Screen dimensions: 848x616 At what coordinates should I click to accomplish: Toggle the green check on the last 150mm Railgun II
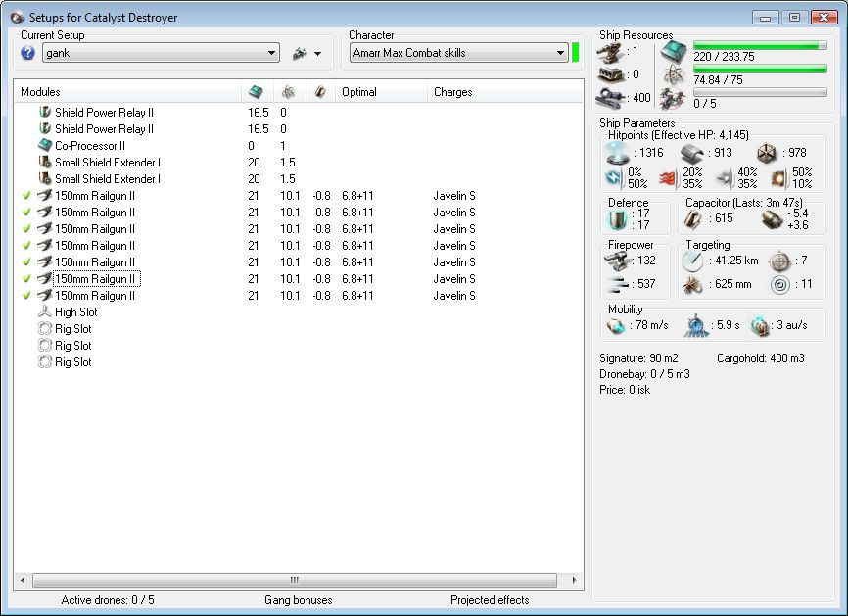pos(26,296)
